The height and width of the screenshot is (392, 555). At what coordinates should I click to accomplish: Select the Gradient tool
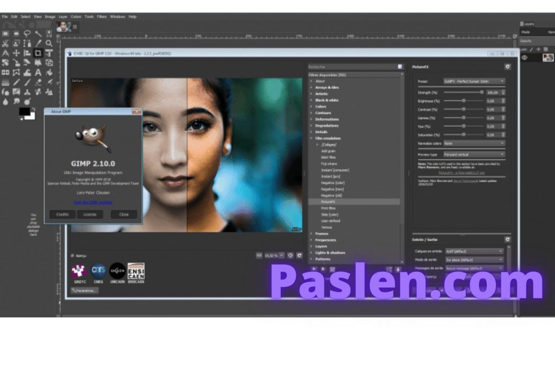pos(5,82)
